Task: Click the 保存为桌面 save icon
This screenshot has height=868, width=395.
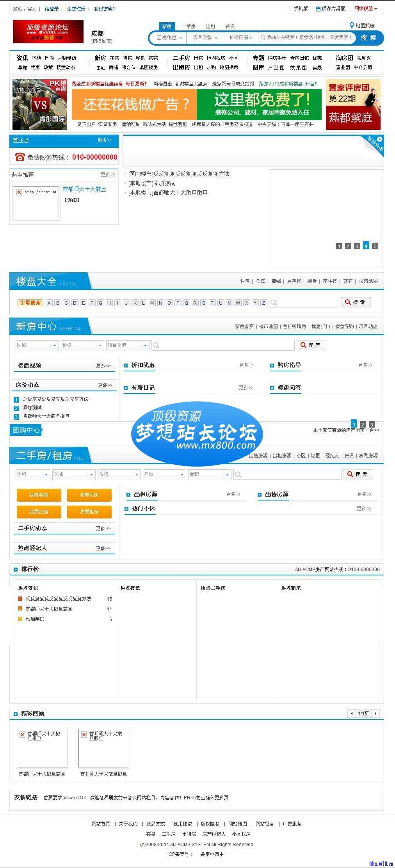Action: [318, 9]
